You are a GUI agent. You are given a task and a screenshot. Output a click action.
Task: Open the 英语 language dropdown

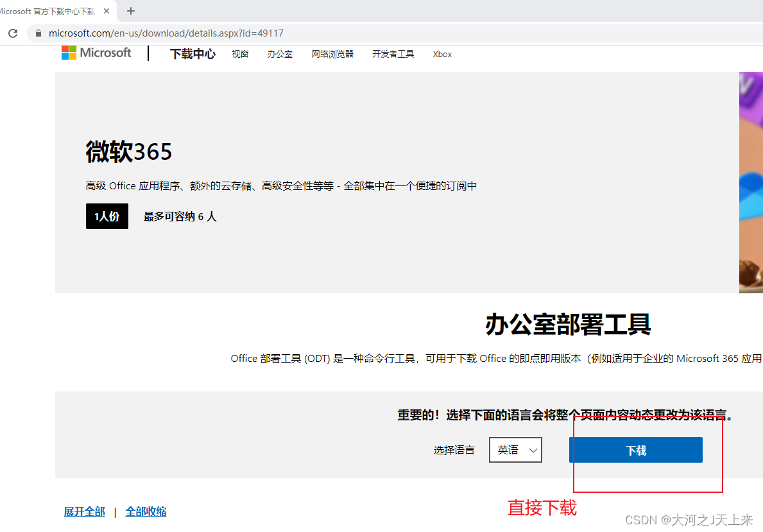tap(515, 450)
